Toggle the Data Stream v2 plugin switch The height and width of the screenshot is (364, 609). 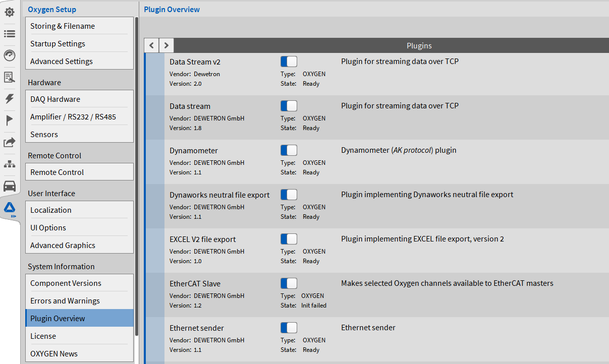289,62
